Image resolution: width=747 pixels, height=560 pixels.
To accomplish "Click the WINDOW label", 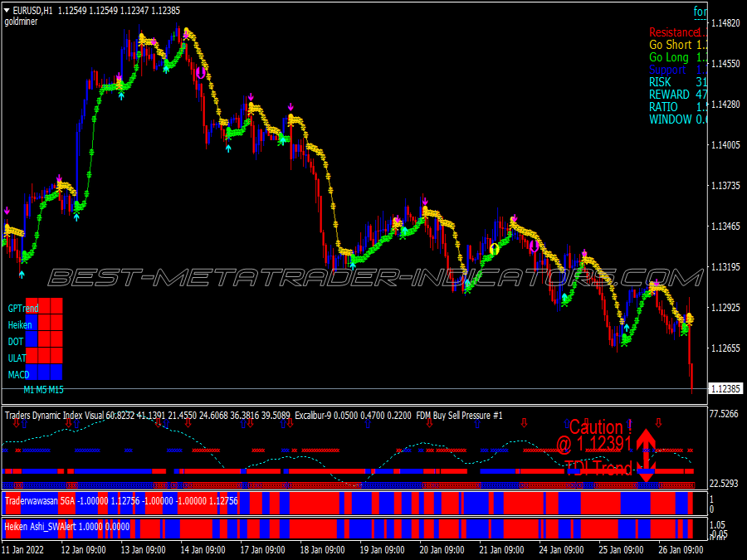I will click(x=671, y=119).
